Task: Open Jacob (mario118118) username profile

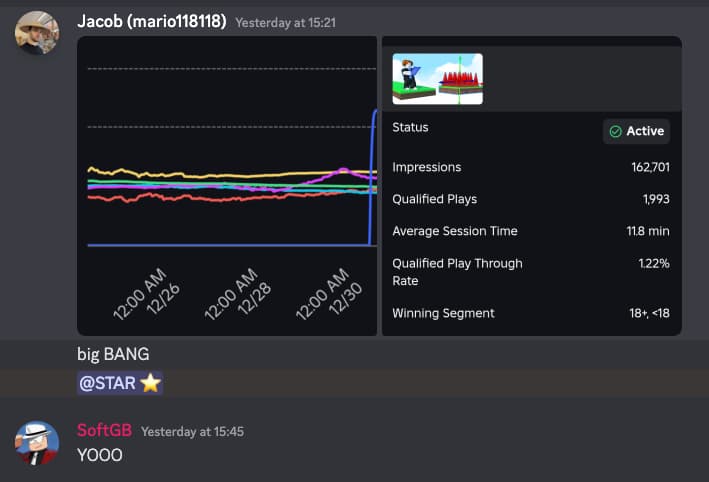Action: [152, 21]
